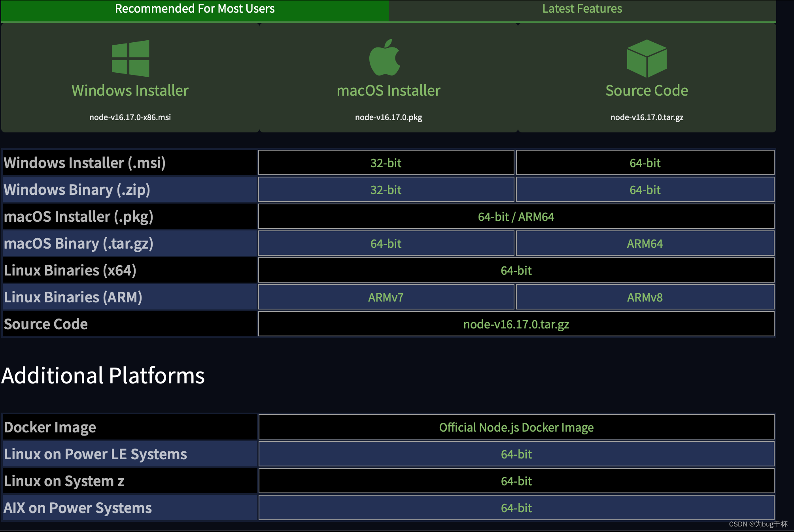Click the Apple logo icon

point(385,58)
